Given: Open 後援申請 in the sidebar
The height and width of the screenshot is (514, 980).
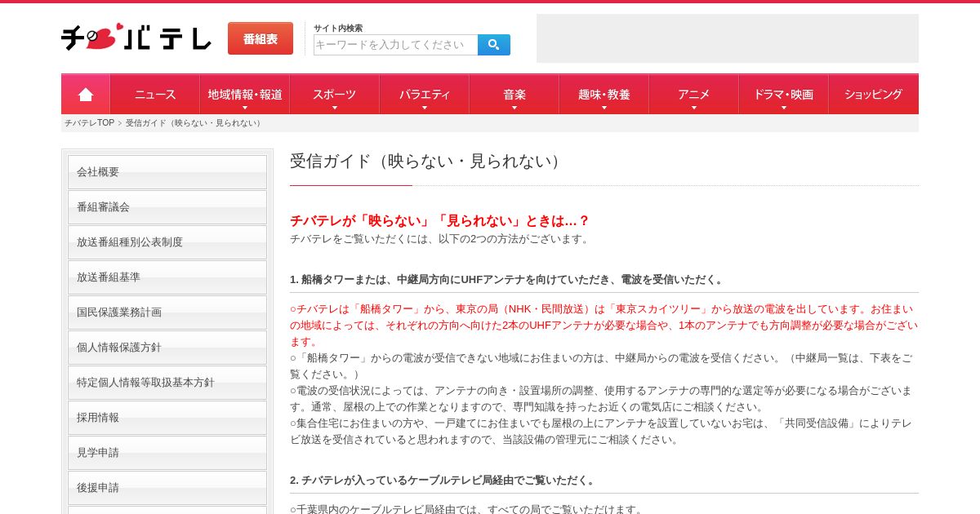Looking at the screenshot, I should click(167, 488).
